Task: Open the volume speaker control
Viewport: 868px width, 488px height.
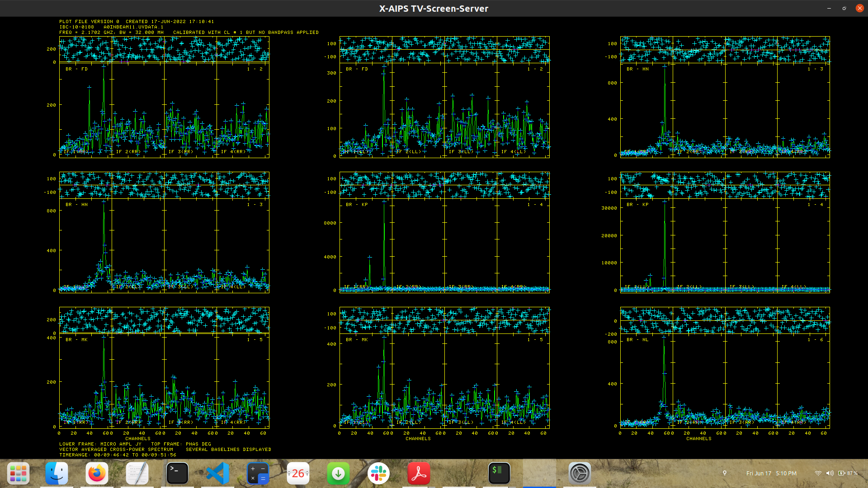Action: pyautogui.click(x=830, y=473)
